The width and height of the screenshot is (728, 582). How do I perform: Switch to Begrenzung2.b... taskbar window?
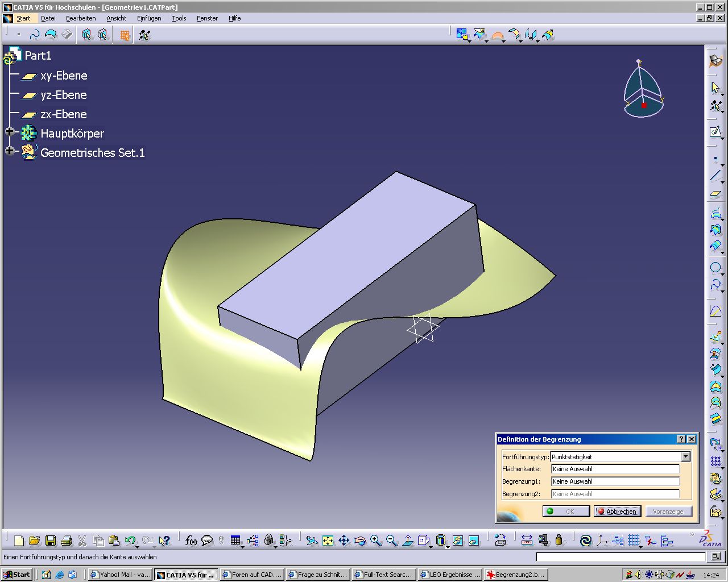pyautogui.click(x=516, y=575)
